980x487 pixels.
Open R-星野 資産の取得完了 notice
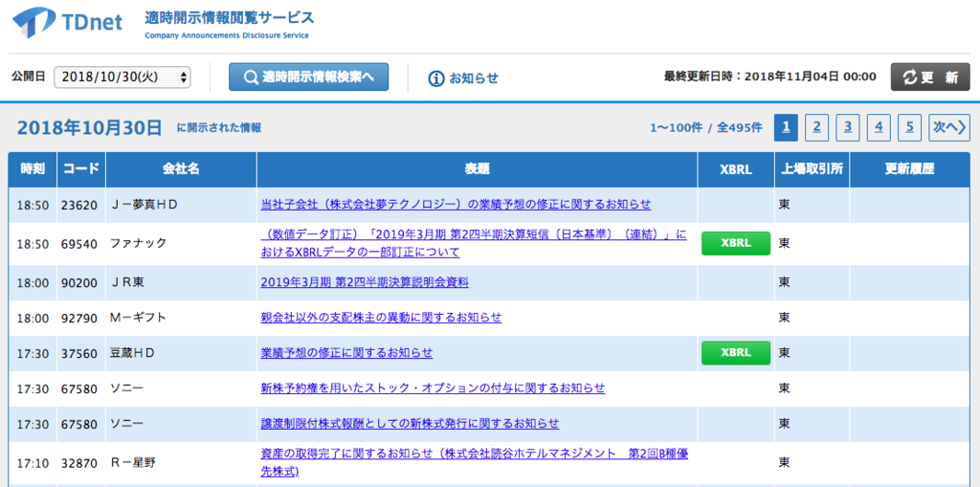click(475, 461)
